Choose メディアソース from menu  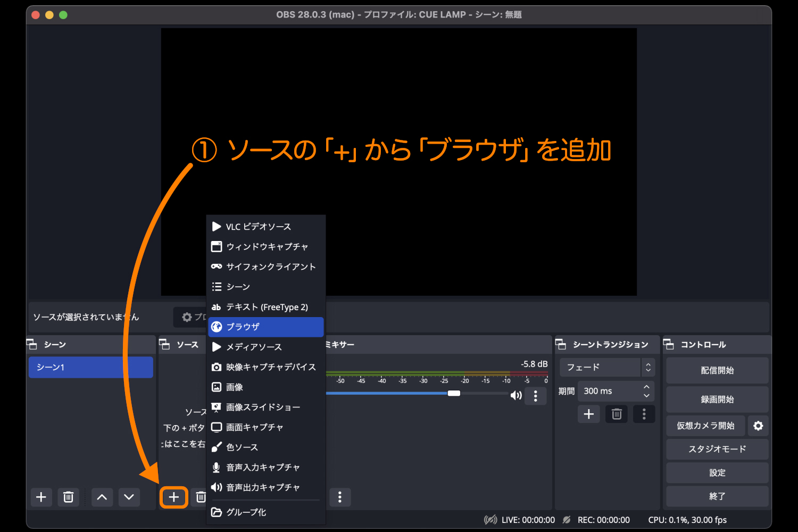tap(266, 347)
